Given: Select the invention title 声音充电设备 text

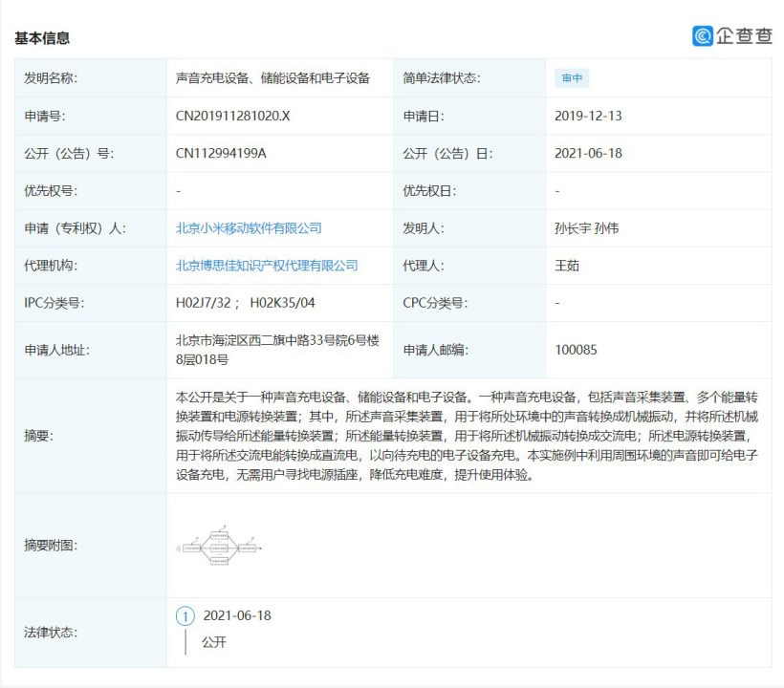Looking at the screenshot, I should pyautogui.click(x=212, y=78).
